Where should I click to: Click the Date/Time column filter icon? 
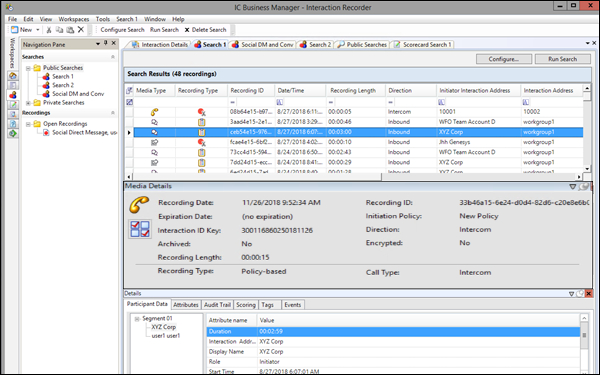coord(280,102)
